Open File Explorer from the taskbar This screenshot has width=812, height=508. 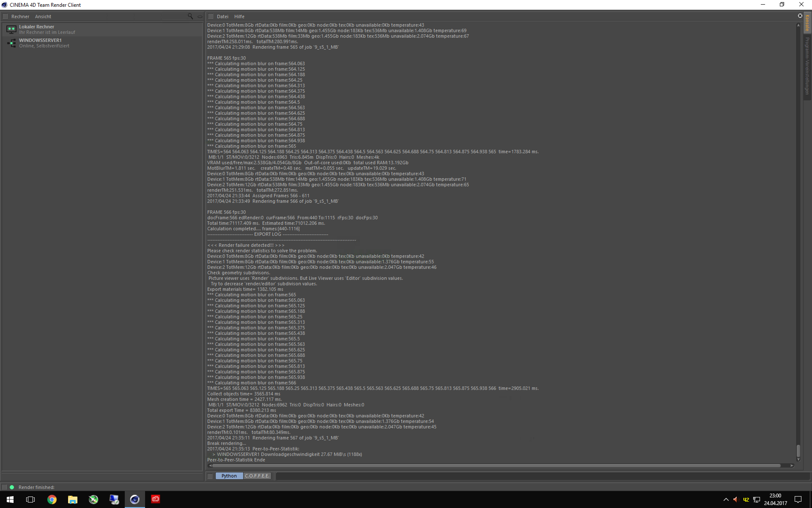[x=73, y=499]
